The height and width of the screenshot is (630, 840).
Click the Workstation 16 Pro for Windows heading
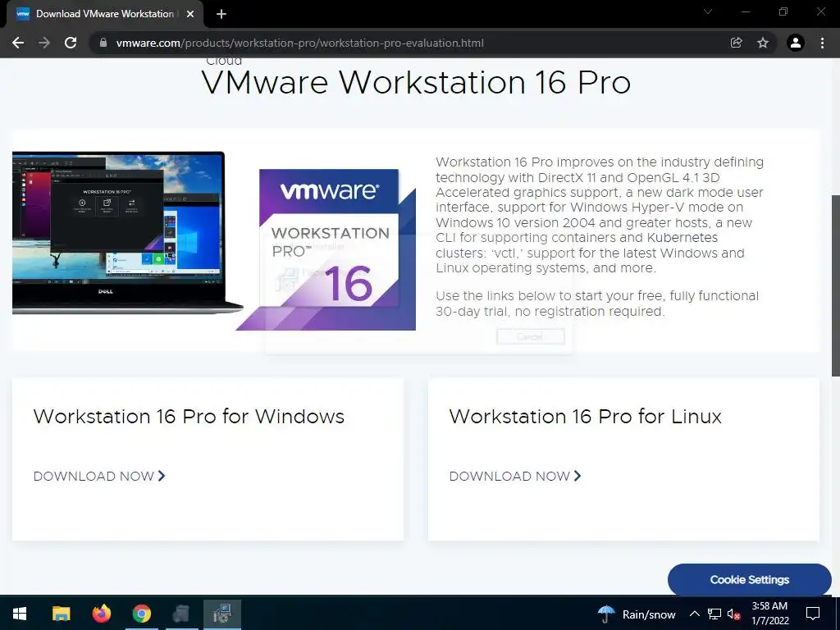(189, 417)
